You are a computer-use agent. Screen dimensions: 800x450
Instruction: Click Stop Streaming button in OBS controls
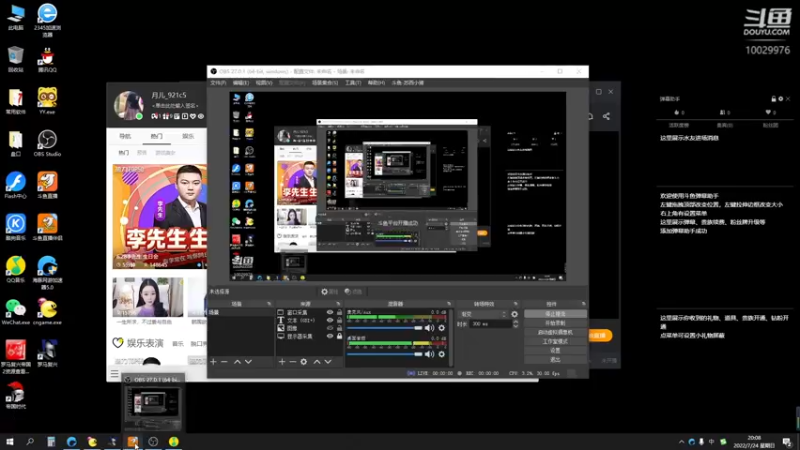(x=555, y=314)
